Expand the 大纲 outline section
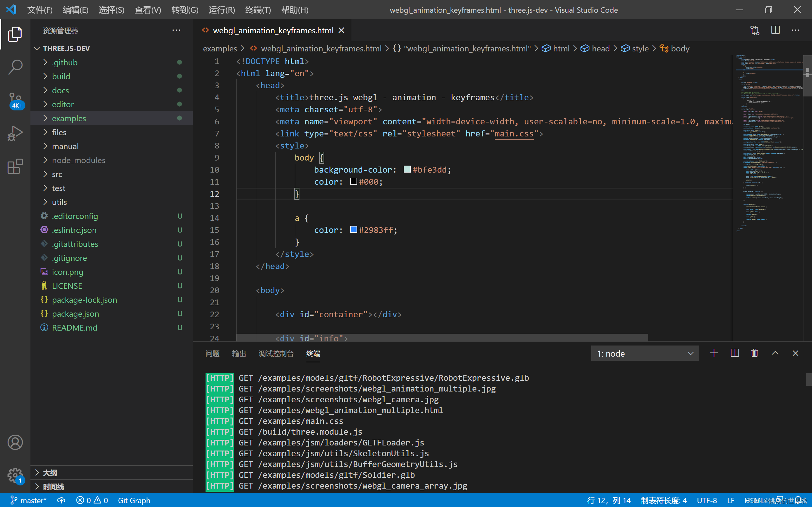The width and height of the screenshot is (812, 507). pos(112,473)
